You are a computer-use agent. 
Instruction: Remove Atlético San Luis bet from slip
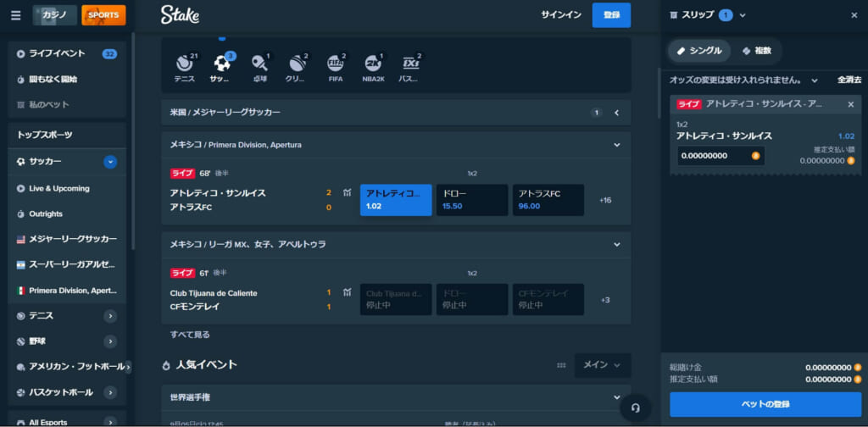coord(851,104)
